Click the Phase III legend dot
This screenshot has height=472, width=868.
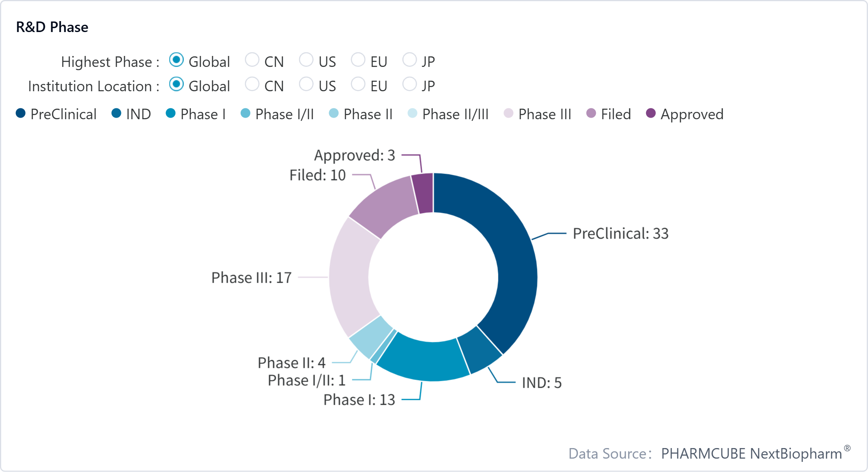[508, 114]
